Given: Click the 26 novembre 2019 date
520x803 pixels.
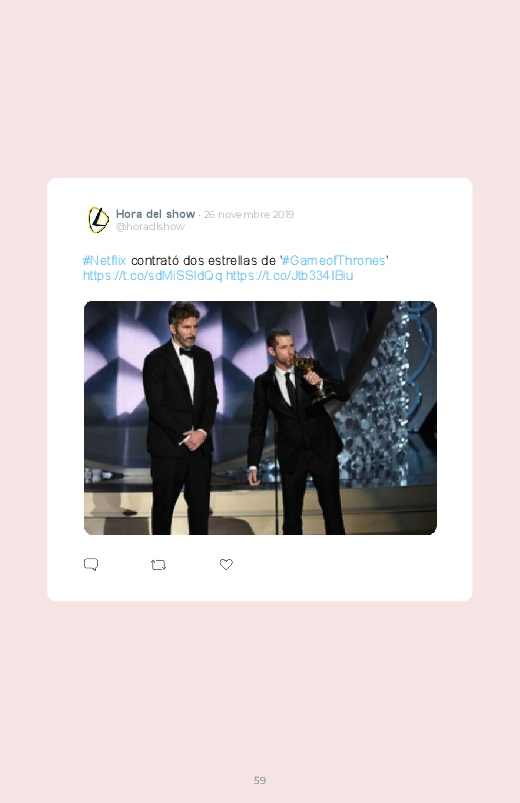Looking at the screenshot, I should tap(249, 215).
